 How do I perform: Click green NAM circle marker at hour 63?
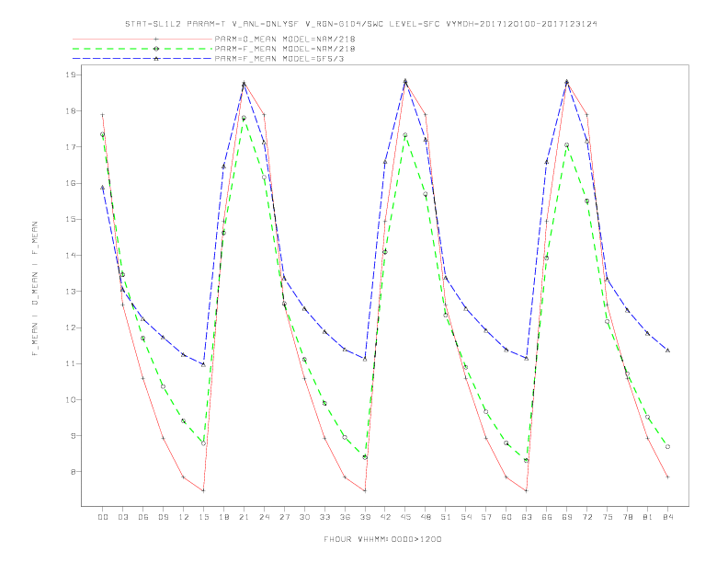(x=526, y=460)
